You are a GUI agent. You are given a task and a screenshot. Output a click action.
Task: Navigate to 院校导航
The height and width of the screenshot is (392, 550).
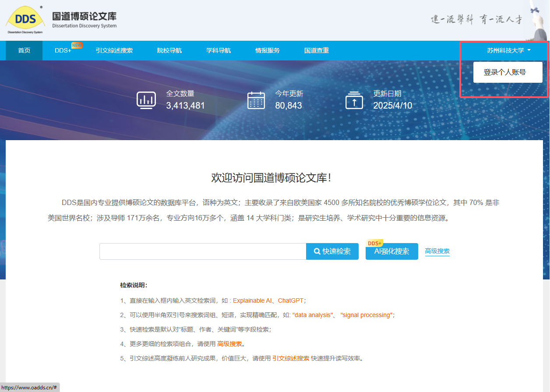tap(169, 50)
